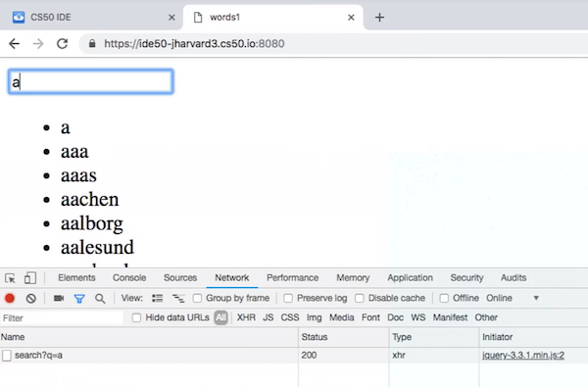
Task: Open network search with magnifier icon
Action: pyautogui.click(x=100, y=299)
